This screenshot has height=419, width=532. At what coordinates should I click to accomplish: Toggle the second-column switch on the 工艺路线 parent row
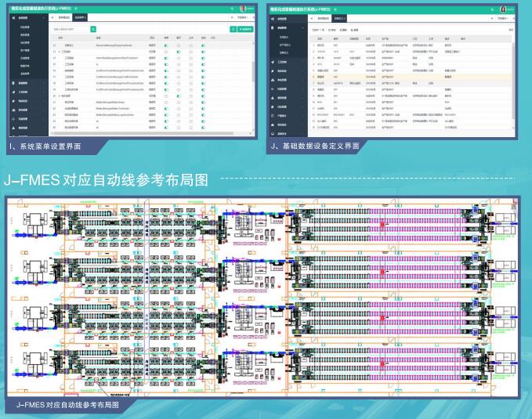click(x=179, y=51)
